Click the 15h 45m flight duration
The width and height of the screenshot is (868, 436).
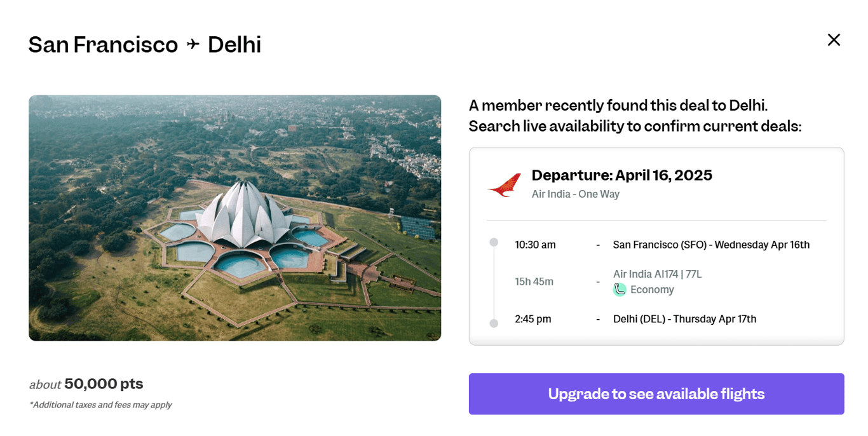click(534, 282)
